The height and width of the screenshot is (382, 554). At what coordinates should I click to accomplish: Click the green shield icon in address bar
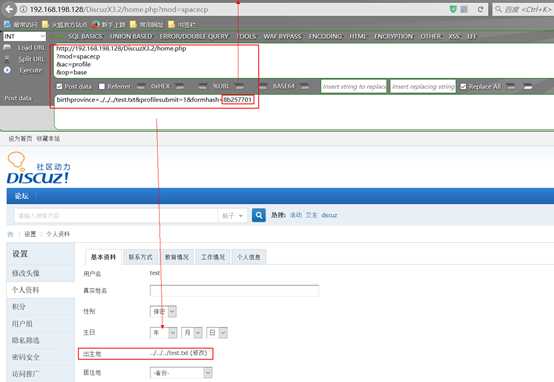[453, 9]
